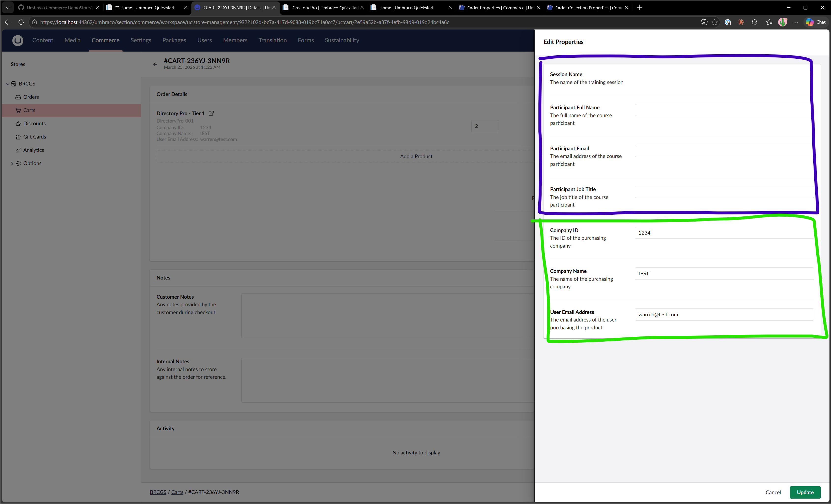Focus the Company ID input field
The image size is (831, 504).
(x=723, y=233)
